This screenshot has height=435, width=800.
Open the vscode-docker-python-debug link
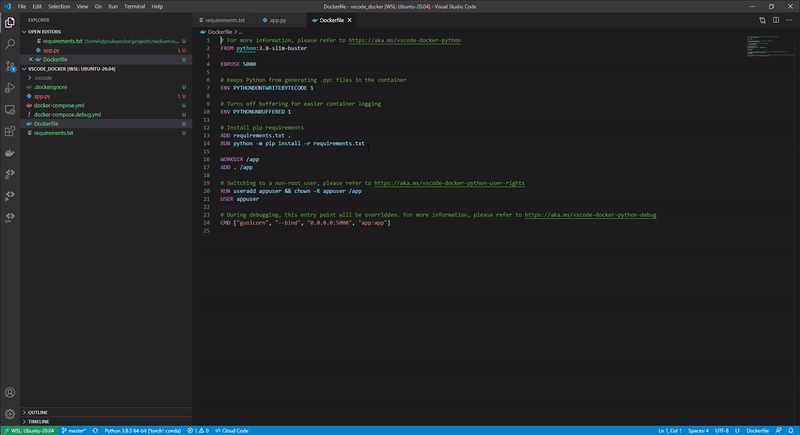(590, 215)
